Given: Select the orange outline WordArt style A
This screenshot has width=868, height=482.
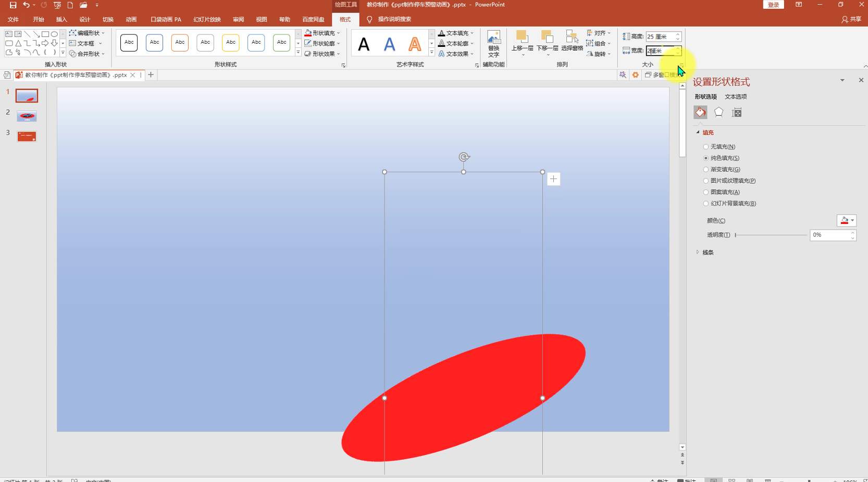Looking at the screenshot, I should point(415,44).
